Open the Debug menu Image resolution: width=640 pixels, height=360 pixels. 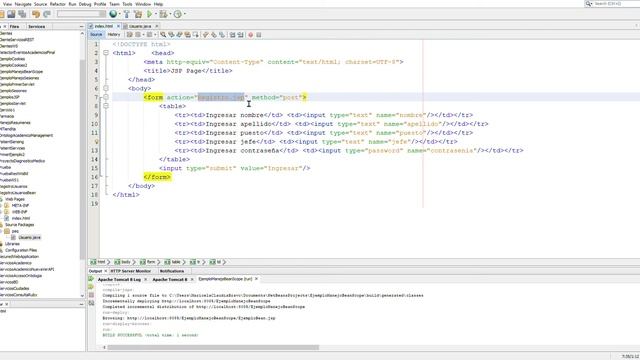(x=85, y=4)
